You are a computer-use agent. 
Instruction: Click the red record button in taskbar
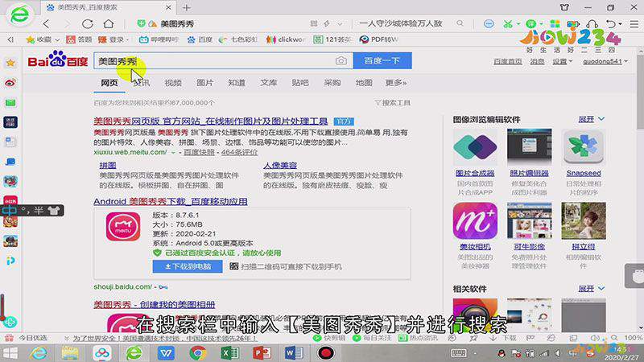pyautogui.click(x=326, y=353)
